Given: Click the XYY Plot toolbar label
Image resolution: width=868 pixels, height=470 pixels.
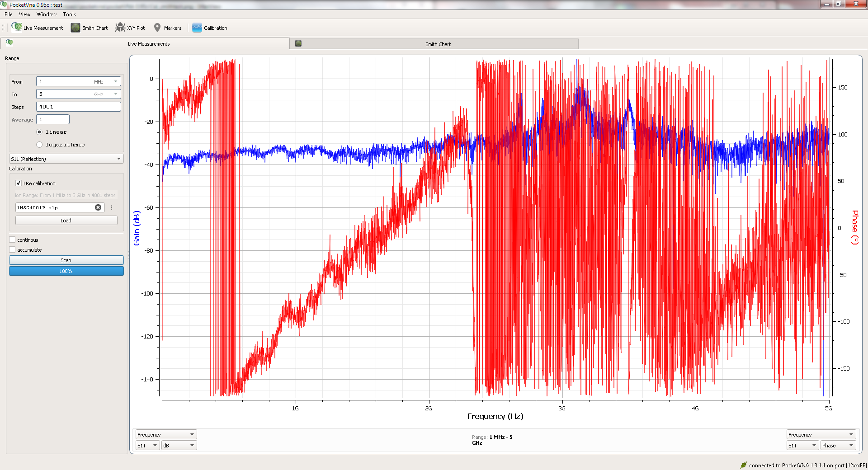Looking at the screenshot, I should pyautogui.click(x=136, y=28).
